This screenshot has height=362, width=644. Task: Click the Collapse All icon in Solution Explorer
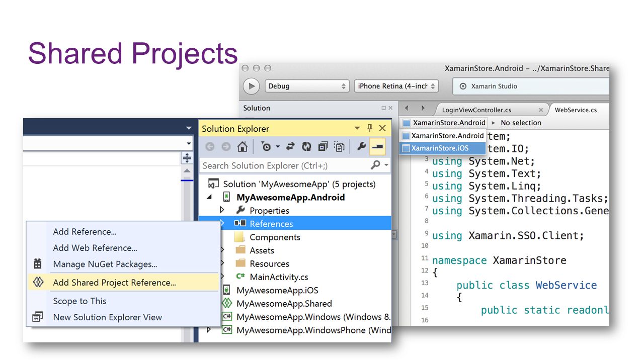tap(323, 147)
